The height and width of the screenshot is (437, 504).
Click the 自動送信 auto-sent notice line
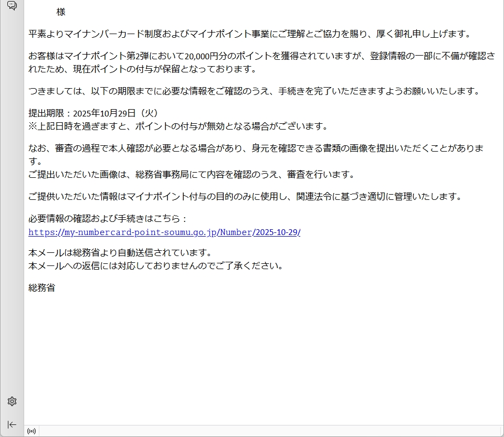click(x=120, y=253)
